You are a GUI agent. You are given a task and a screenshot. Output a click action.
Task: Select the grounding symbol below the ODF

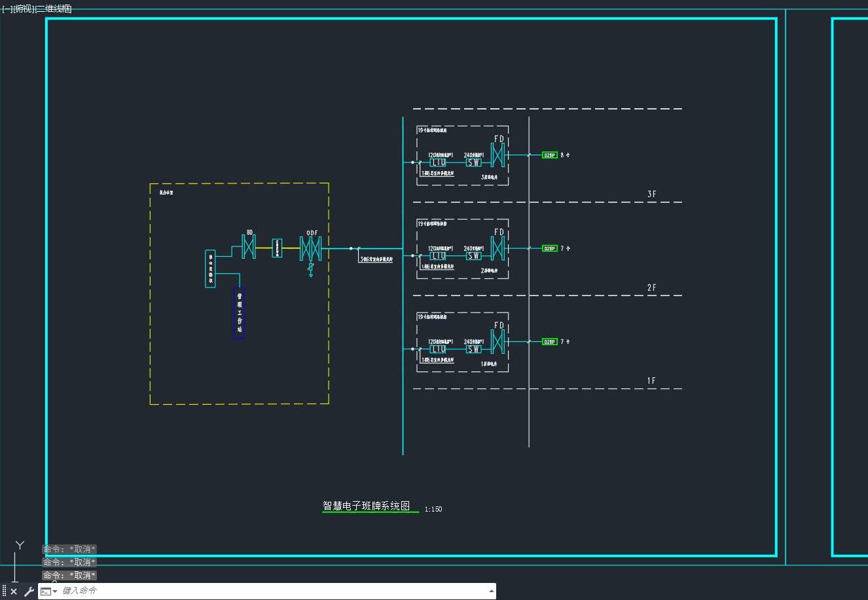click(311, 270)
